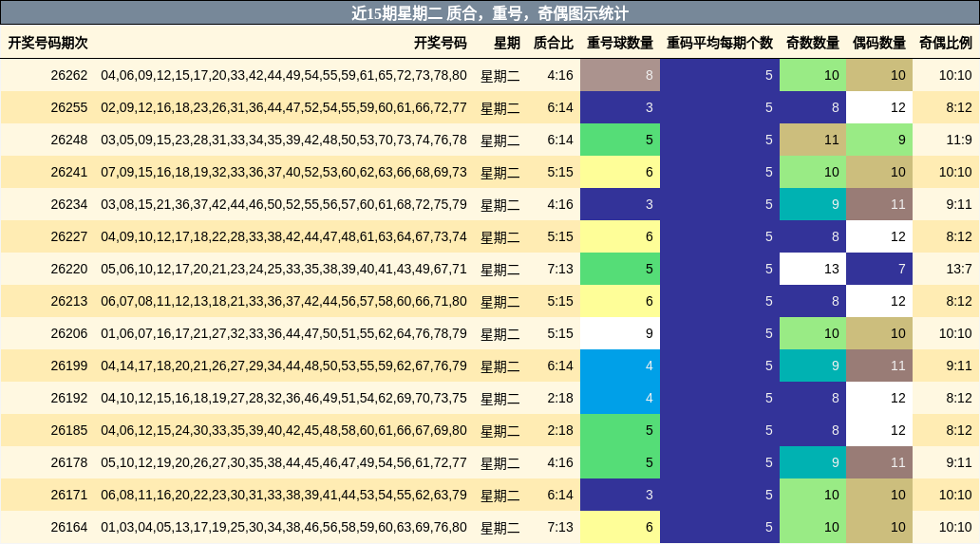Select issue number 26206
This screenshot has height=544, width=980.
click(69, 333)
